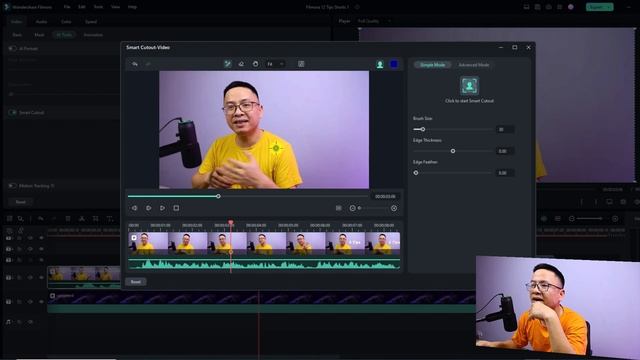
Task: Switch to the Color properties tab
Action: pyautogui.click(x=66, y=22)
